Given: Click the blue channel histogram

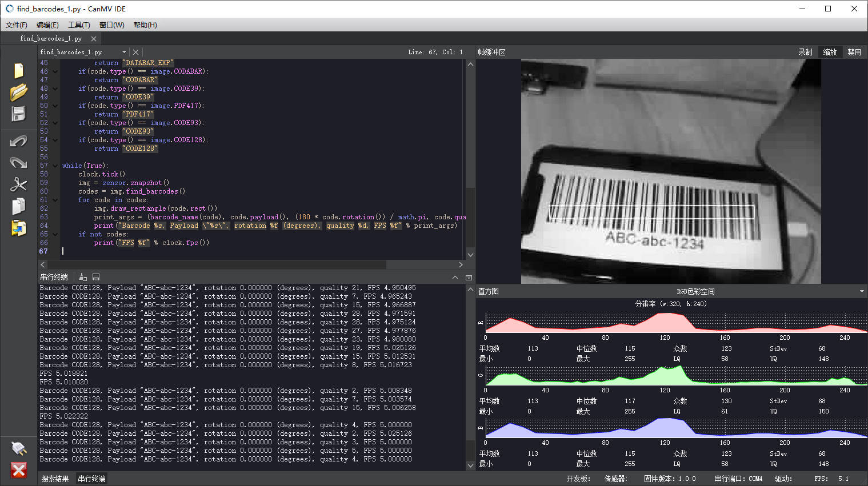Looking at the screenshot, I should tap(676, 427).
